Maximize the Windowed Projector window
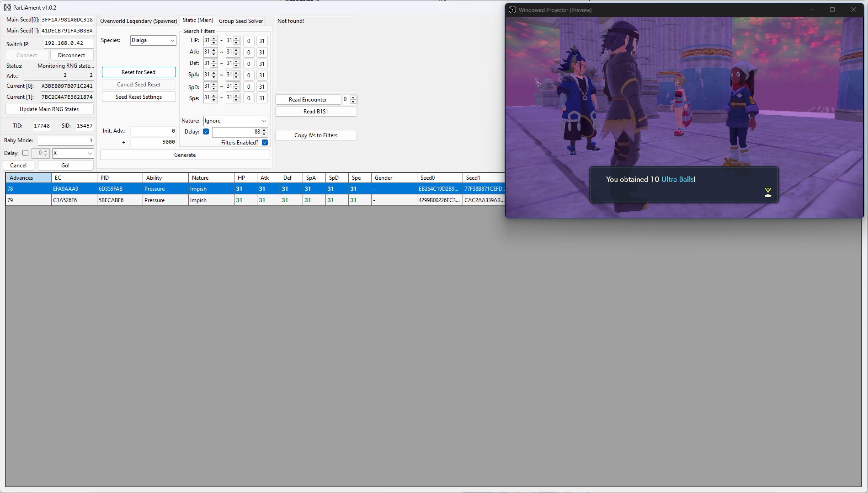Screen dimensions: 868x493 832,10
